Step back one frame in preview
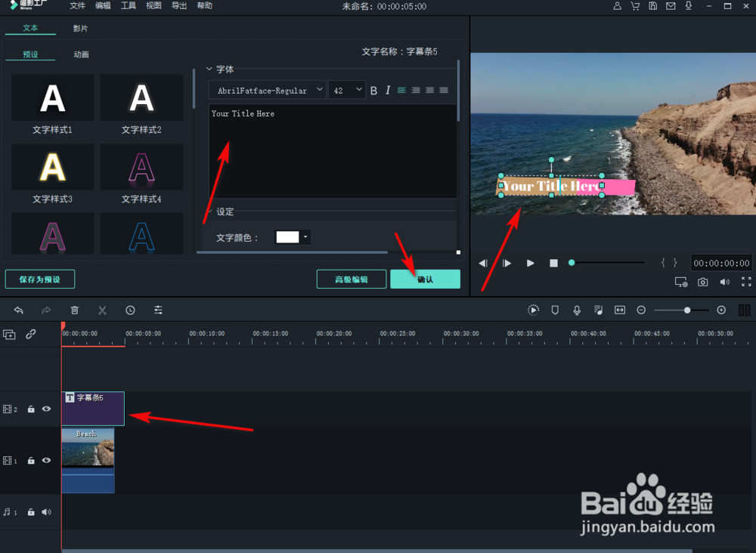 coord(483,263)
